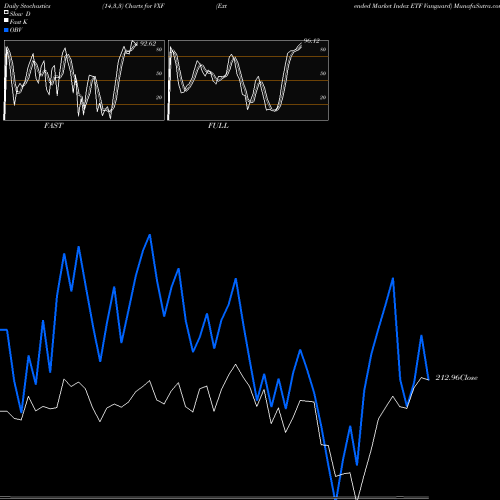This screenshot has height=500, width=500.
Task: Click the blue OBV legend swatch
Action: (6, 30)
